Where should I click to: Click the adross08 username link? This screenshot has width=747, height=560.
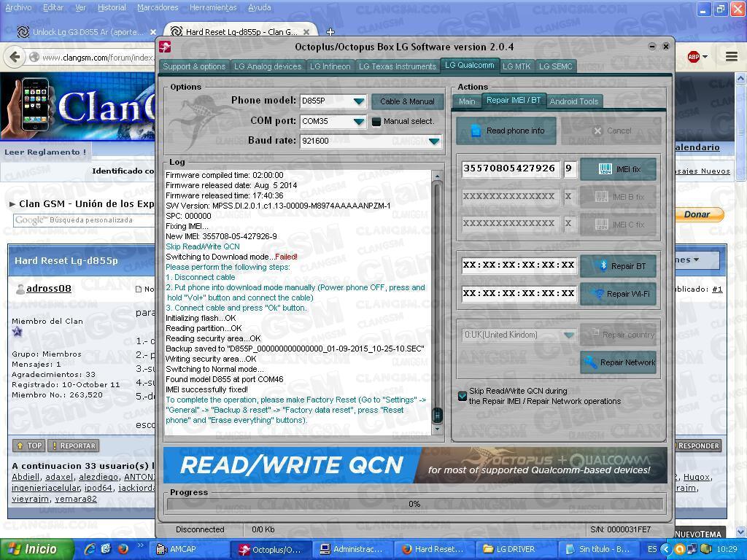tap(49, 288)
